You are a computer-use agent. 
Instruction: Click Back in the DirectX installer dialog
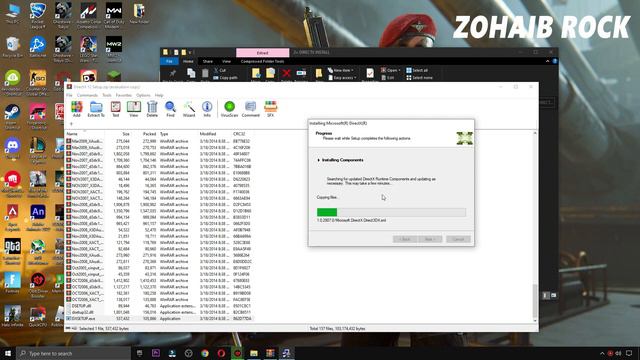coord(405,239)
